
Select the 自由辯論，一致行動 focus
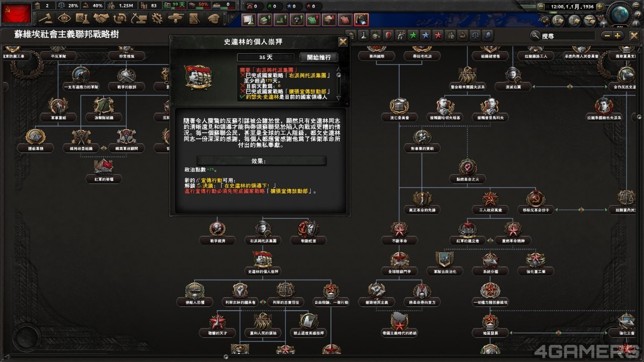(331, 294)
